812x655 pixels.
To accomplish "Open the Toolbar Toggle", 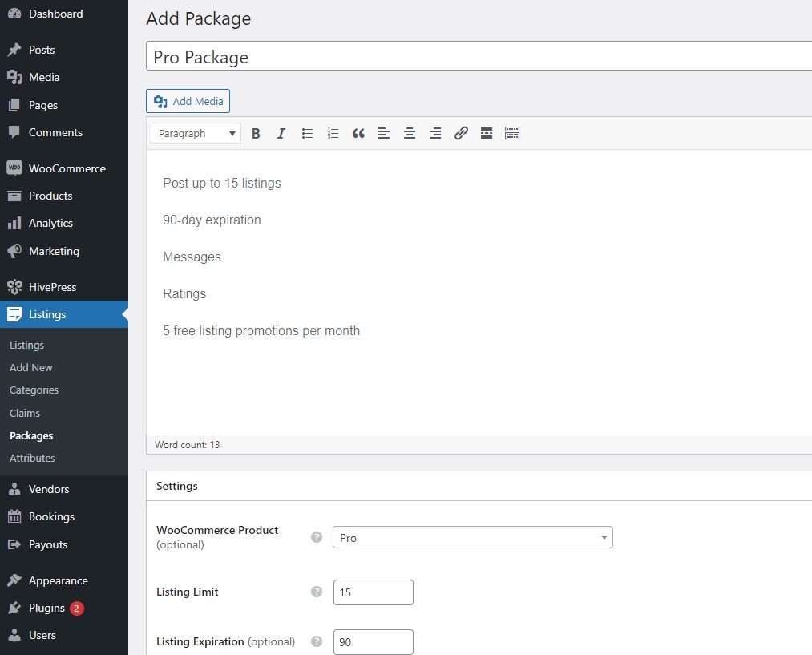I will 512,133.
